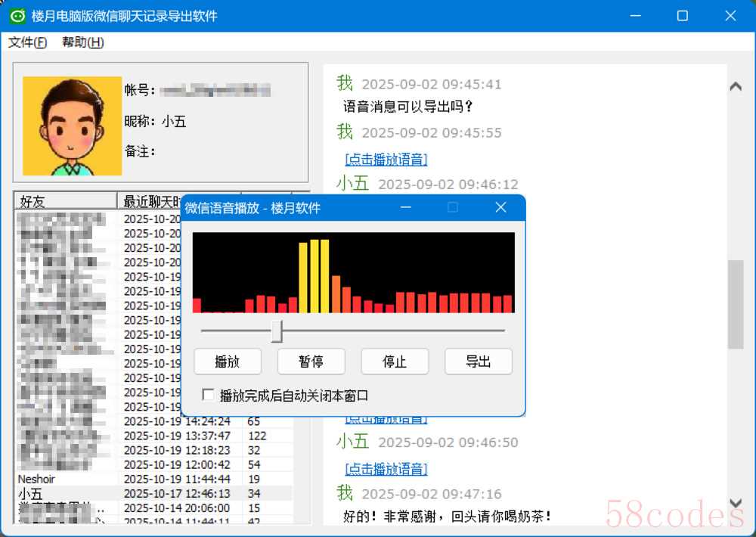The image size is (756, 537).
Task: Open the 帮助(H) menu
Action: pyautogui.click(x=82, y=42)
